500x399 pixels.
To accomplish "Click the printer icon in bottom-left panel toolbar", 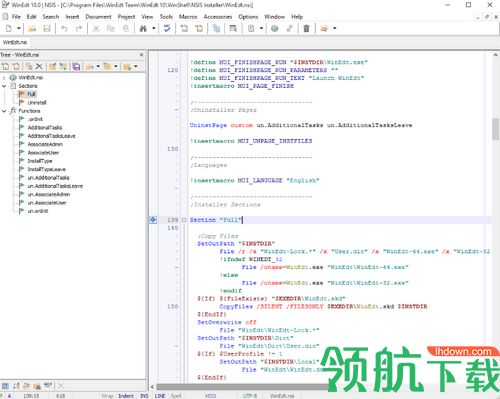I will [26, 386].
